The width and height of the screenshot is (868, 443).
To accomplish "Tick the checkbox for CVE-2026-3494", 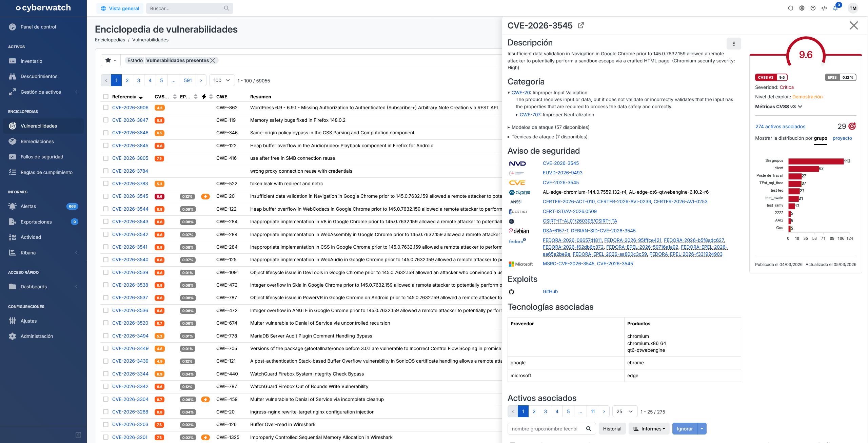I will click(106, 336).
